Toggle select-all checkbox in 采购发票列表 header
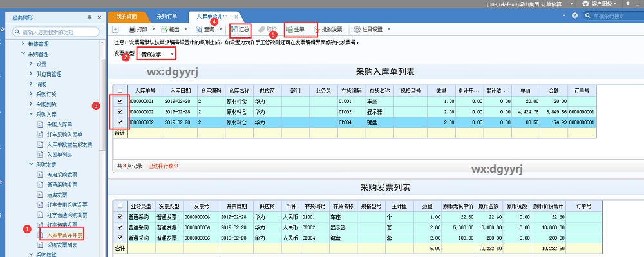Viewport: 644px width, 257px height. click(x=120, y=206)
